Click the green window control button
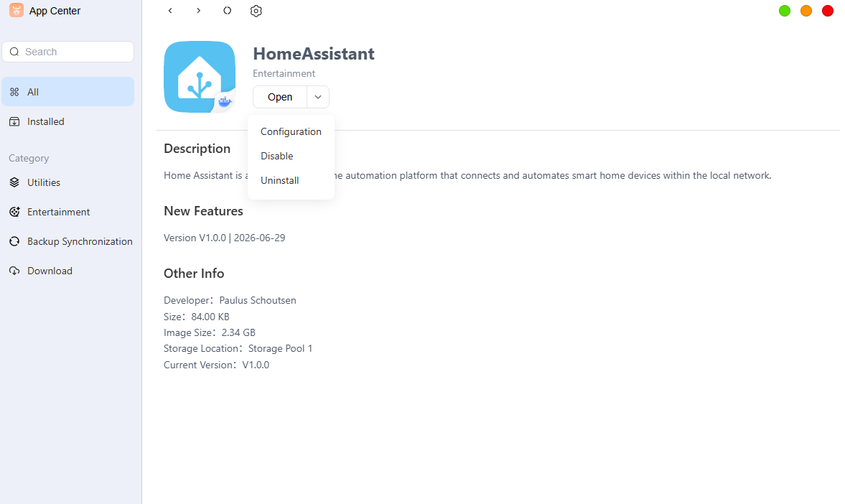Viewport: 845px width, 504px height. [785, 11]
